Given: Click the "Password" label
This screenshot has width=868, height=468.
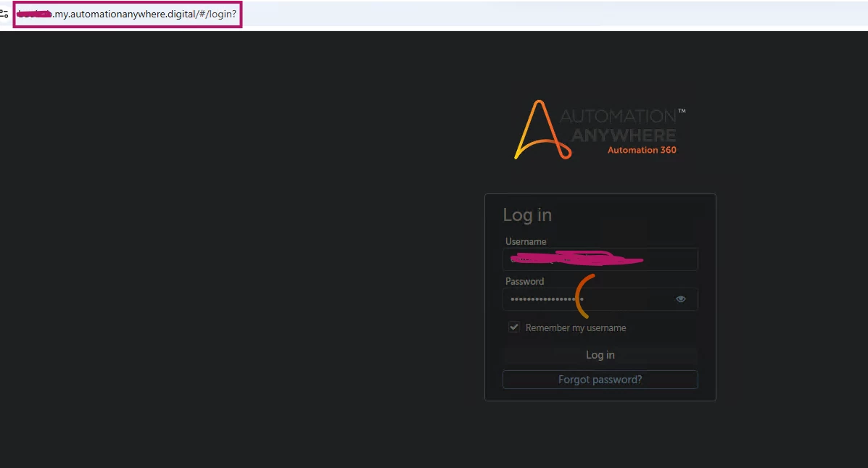Looking at the screenshot, I should 525,282.
